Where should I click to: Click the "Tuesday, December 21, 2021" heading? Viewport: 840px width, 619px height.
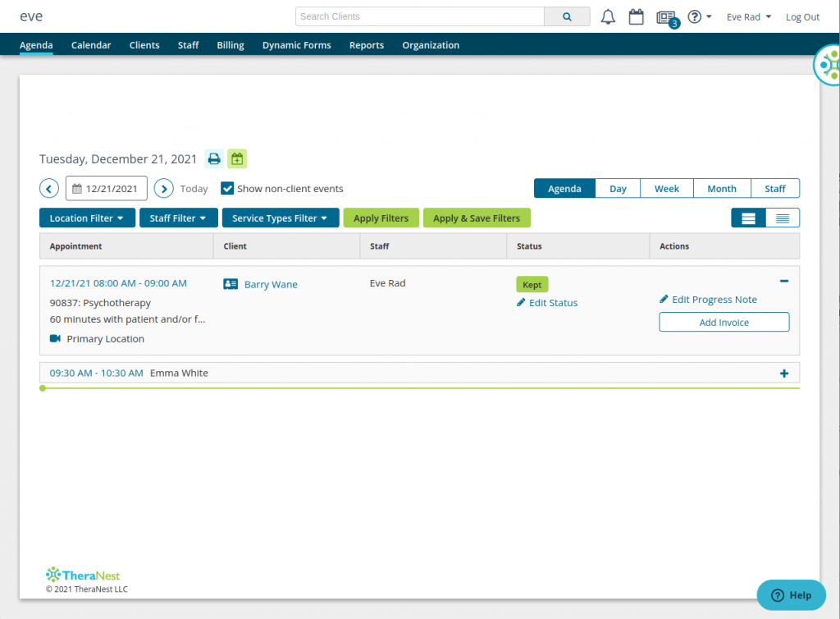[x=118, y=159]
